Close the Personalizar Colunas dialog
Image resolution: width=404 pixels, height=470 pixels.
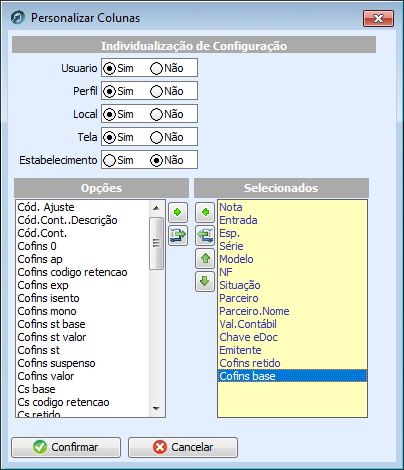(378, 18)
